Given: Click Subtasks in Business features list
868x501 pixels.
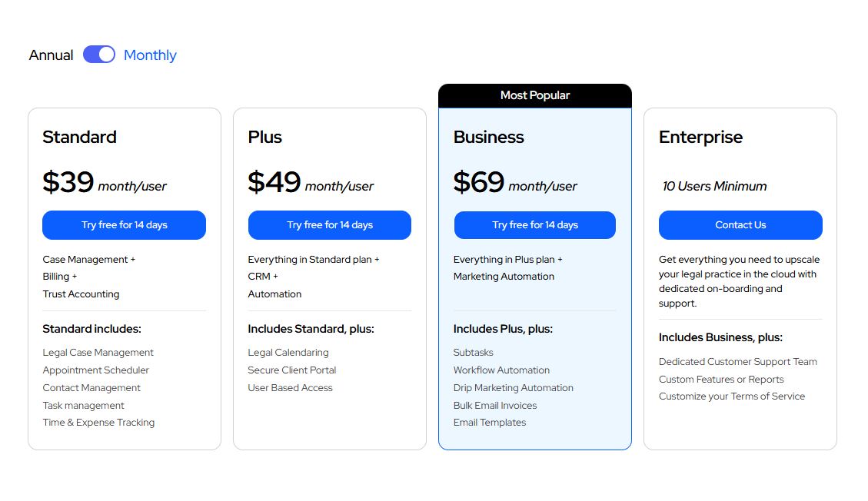Looking at the screenshot, I should click(x=473, y=352).
